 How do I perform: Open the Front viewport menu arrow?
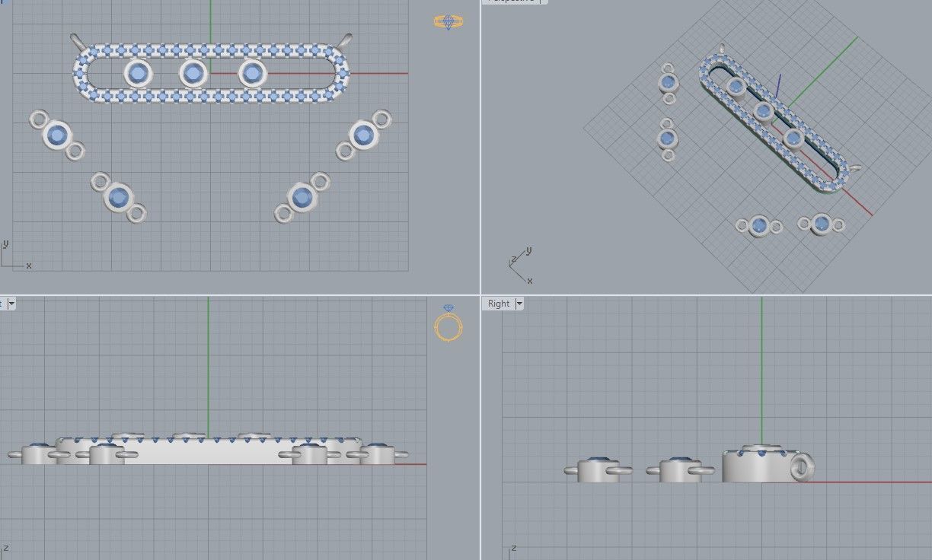coord(11,304)
